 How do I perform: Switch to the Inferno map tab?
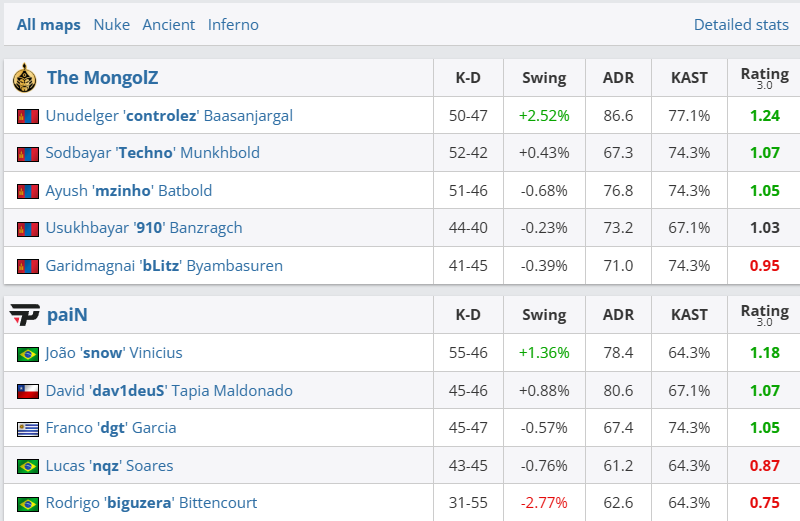[233, 24]
